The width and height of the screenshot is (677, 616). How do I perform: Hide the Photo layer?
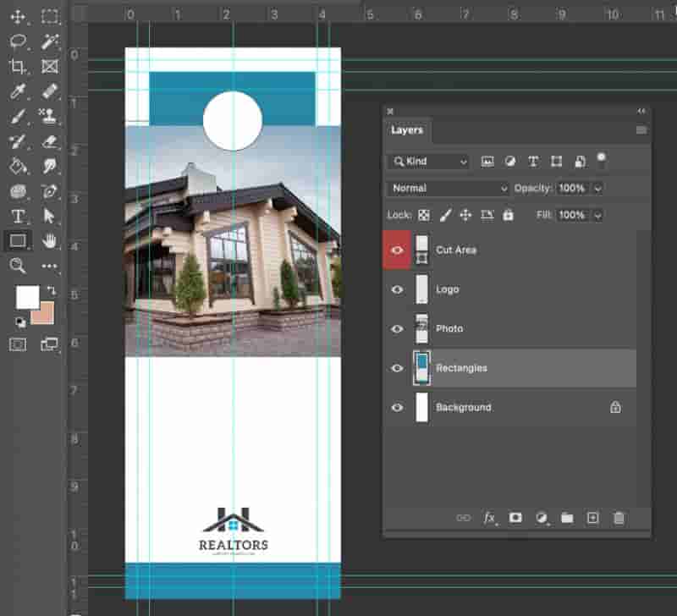[x=397, y=329]
